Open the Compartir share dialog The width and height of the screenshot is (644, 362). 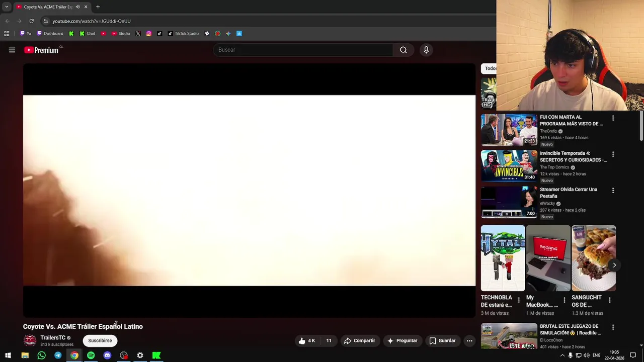360,340
